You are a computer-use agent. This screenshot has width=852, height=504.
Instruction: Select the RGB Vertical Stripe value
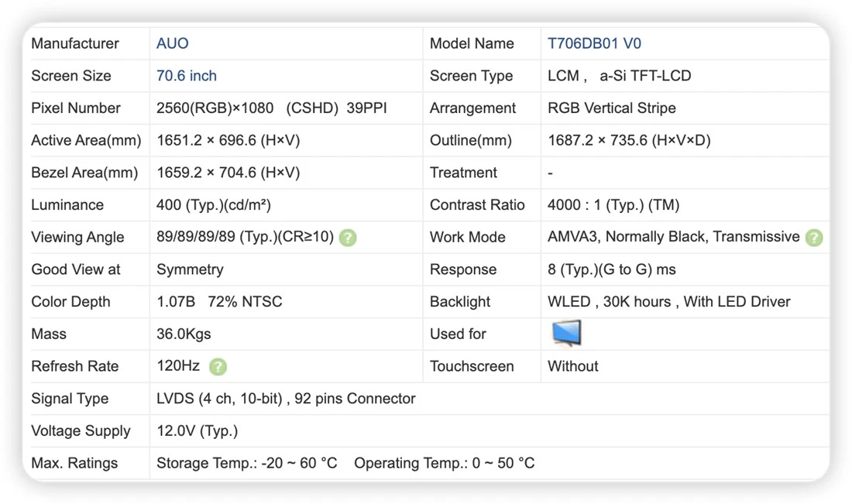[612, 108]
